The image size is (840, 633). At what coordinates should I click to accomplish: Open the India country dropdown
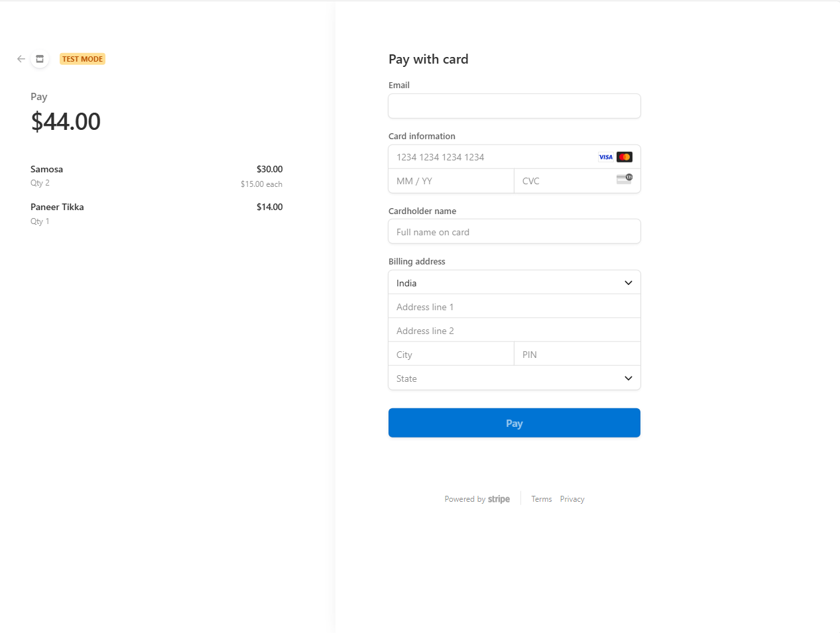pyautogui.click(x=514, y=283)
